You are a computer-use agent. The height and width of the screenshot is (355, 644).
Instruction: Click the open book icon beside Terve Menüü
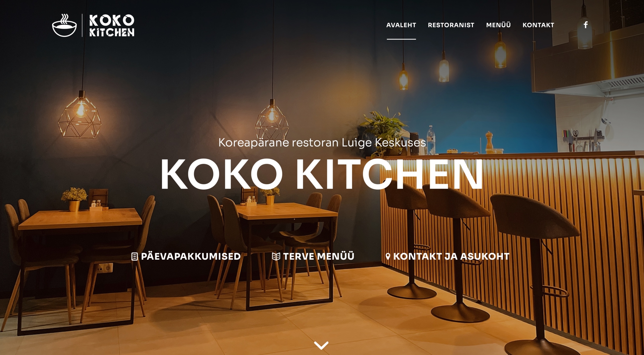point(276,256)
